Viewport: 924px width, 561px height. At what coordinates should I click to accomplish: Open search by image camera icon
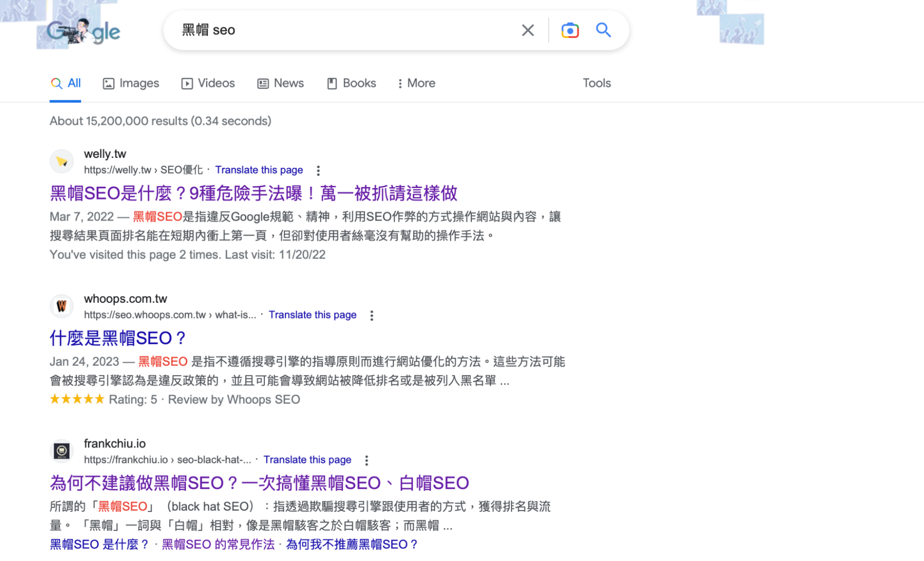point(569,30)
